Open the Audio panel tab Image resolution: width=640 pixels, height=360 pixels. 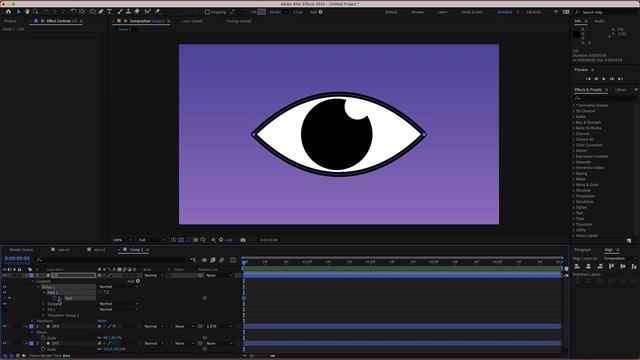(x=599, y=21)
